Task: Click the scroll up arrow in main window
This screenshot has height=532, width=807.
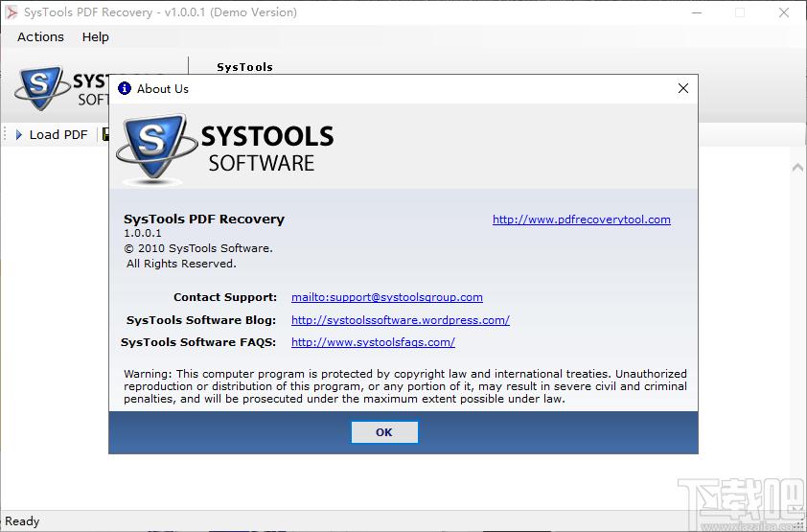Action: [797, 167]
